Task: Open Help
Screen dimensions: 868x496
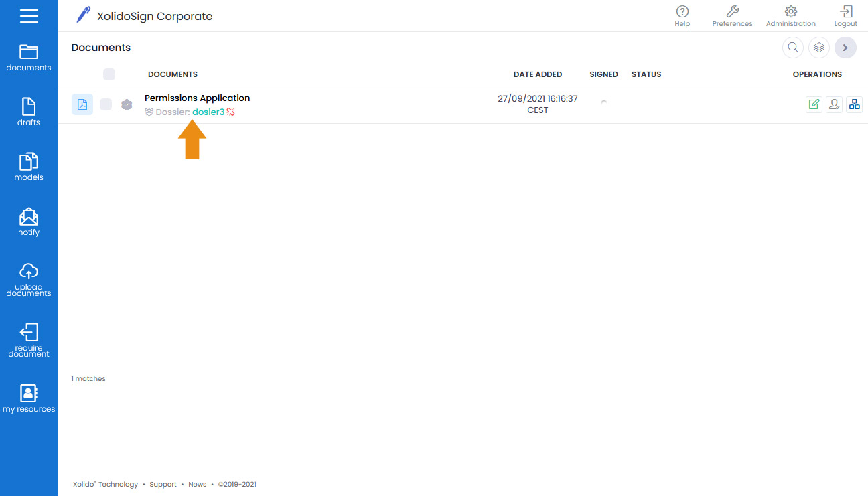Action: pos(682,16)
